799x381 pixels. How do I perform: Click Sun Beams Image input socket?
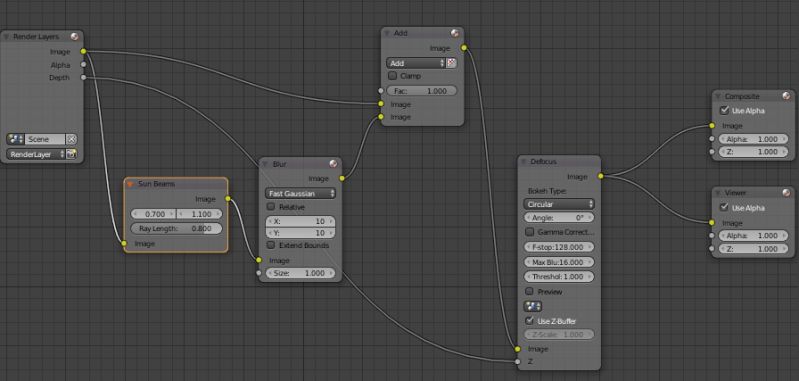tap(124, 243)
